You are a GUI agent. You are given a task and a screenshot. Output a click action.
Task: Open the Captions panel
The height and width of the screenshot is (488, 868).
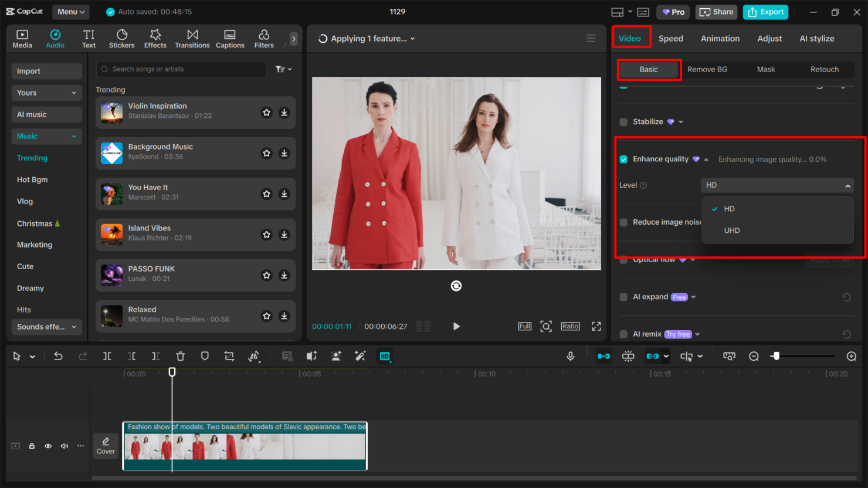pos(230,38)
